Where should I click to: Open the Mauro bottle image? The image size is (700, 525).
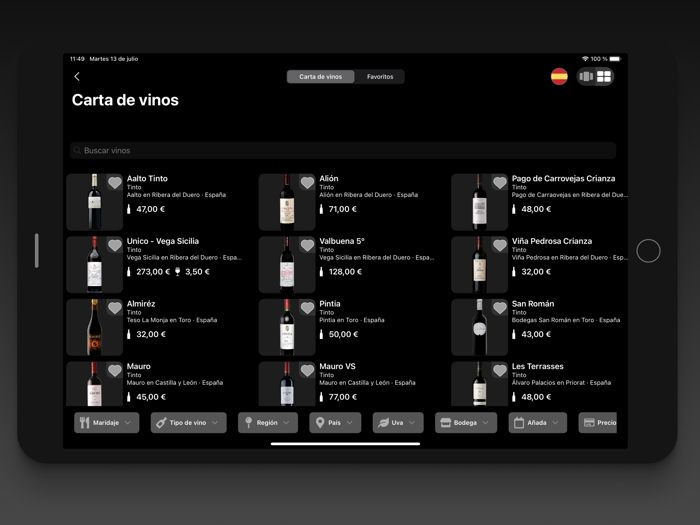tap(94, 384)
